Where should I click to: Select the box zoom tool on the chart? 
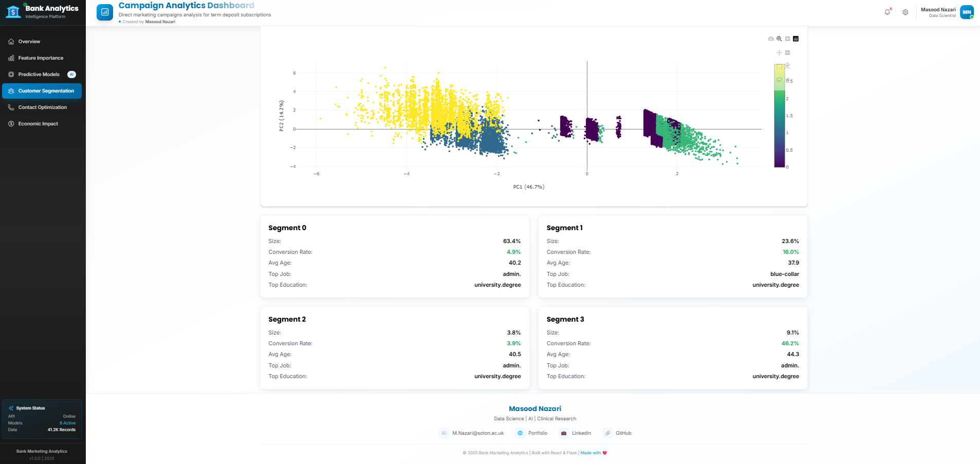[779, 39]
